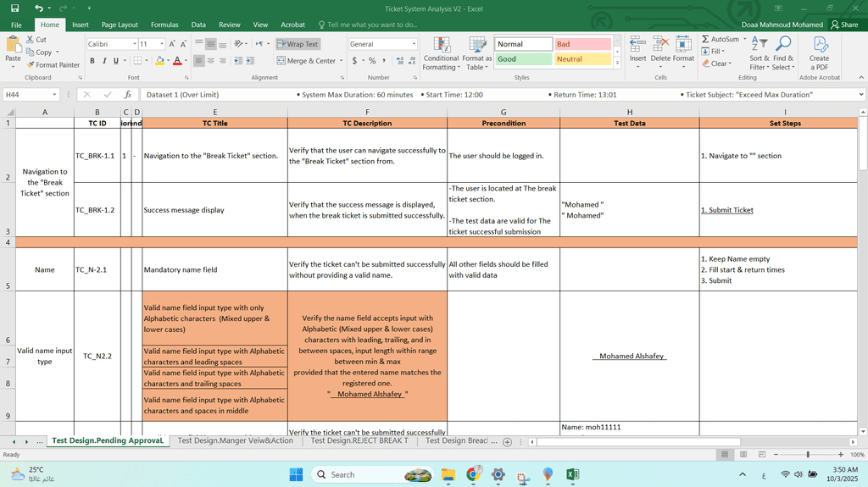Click AutoSum button

click(x=721, y=39)
